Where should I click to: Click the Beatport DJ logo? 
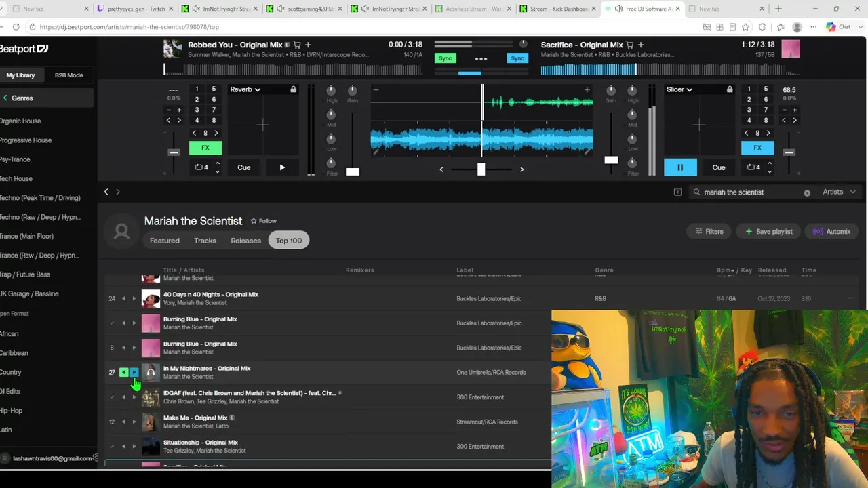click(24, 49)
